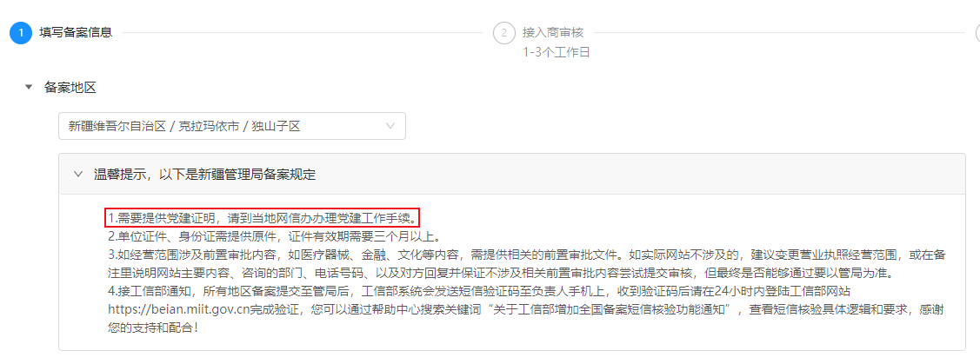Screen dimensions: 980x364
Task: Click progress line after 接入商审核 step
Action: point(779,32)
